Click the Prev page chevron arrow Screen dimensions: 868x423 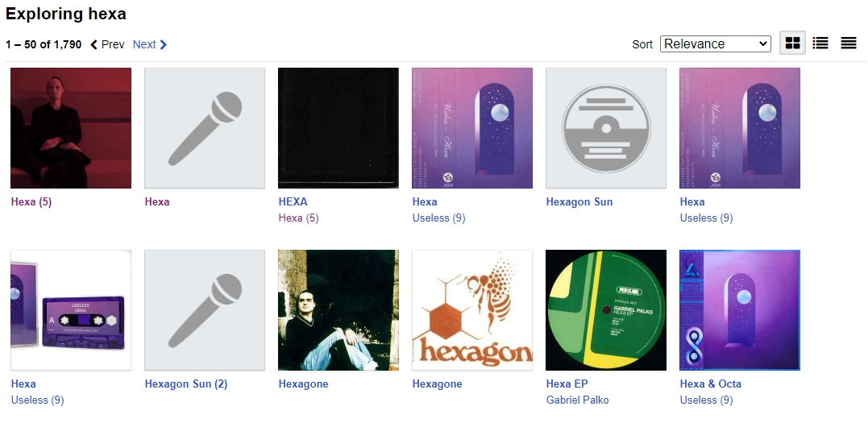pyautogui.click(x=93, y=44)
